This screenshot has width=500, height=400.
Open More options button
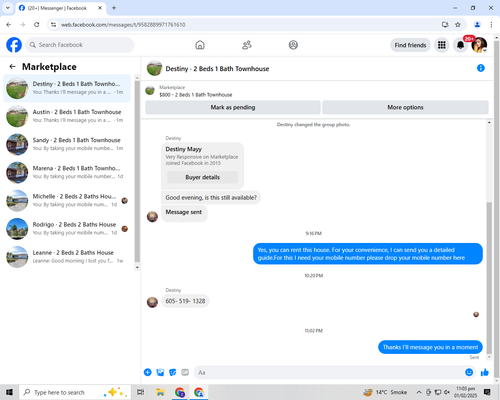pyautogui.click(x=405, y=107)
